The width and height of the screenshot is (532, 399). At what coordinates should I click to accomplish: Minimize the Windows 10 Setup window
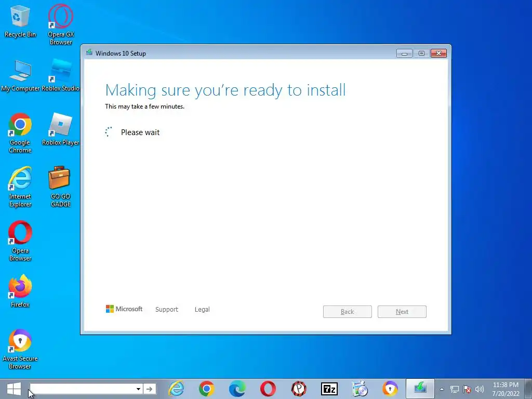(404, 54)
